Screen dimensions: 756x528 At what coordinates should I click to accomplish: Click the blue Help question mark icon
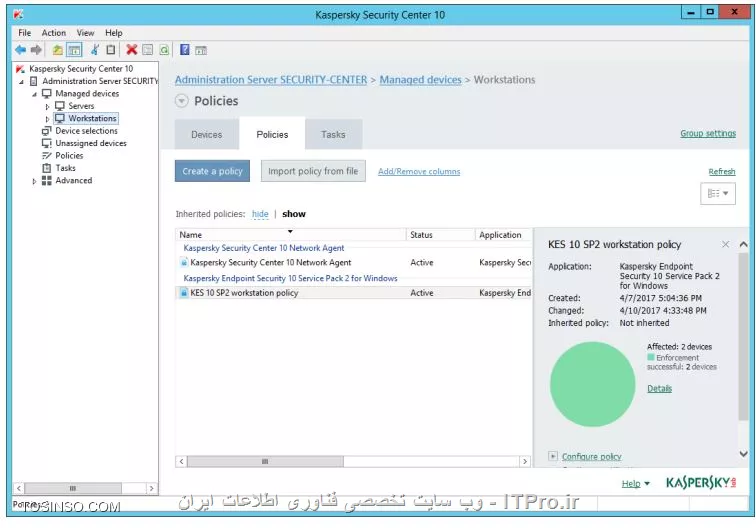(185, 50)
